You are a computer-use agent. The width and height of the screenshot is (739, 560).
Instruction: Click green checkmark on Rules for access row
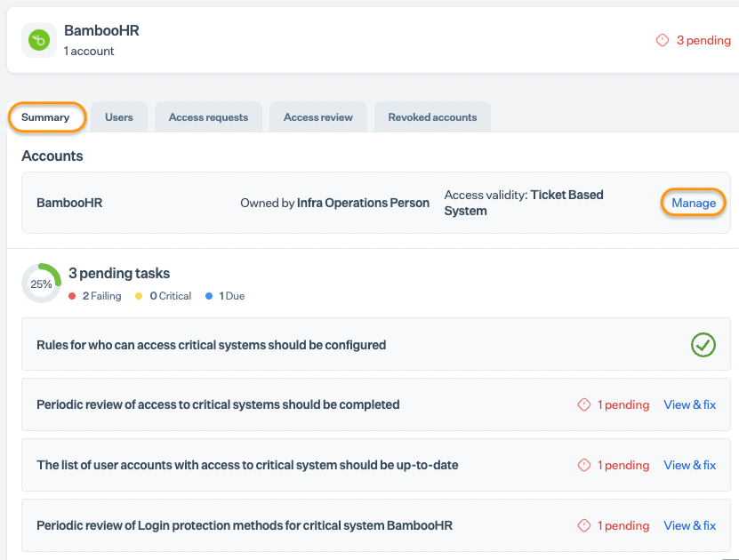click(703, 345)
